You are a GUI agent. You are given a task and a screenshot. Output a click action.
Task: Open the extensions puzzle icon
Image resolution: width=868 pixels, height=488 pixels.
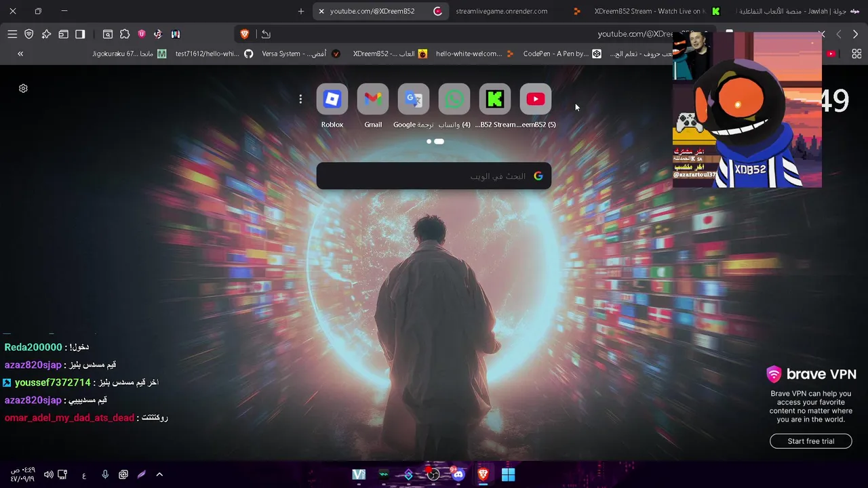(125, 34)
